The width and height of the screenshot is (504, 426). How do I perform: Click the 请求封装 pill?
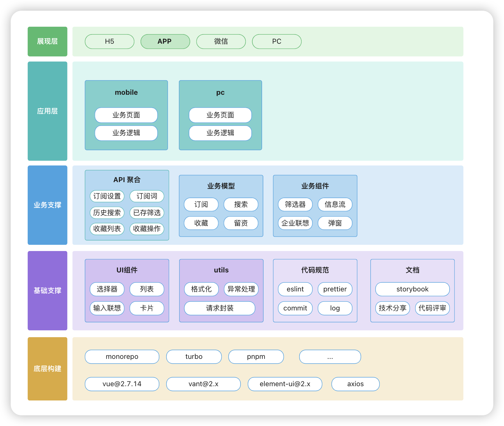[x=220, y=308]
